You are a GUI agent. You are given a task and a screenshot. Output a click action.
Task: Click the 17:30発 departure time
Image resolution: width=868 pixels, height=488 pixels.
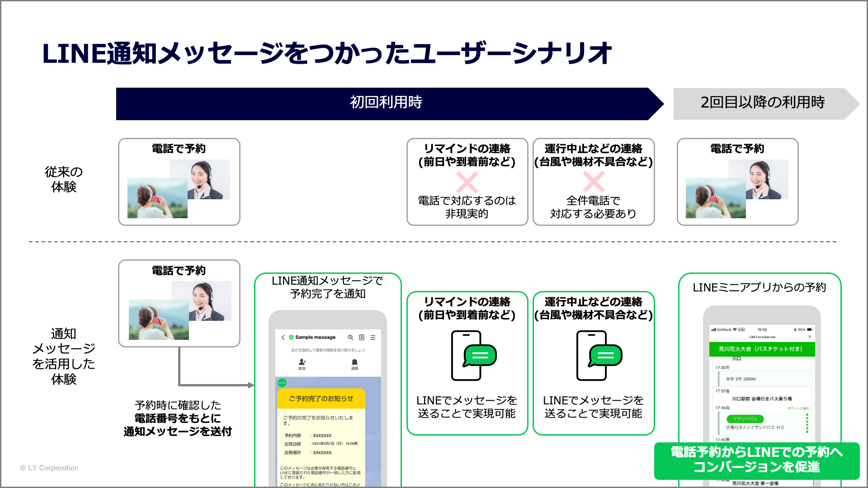coord(722,368)
